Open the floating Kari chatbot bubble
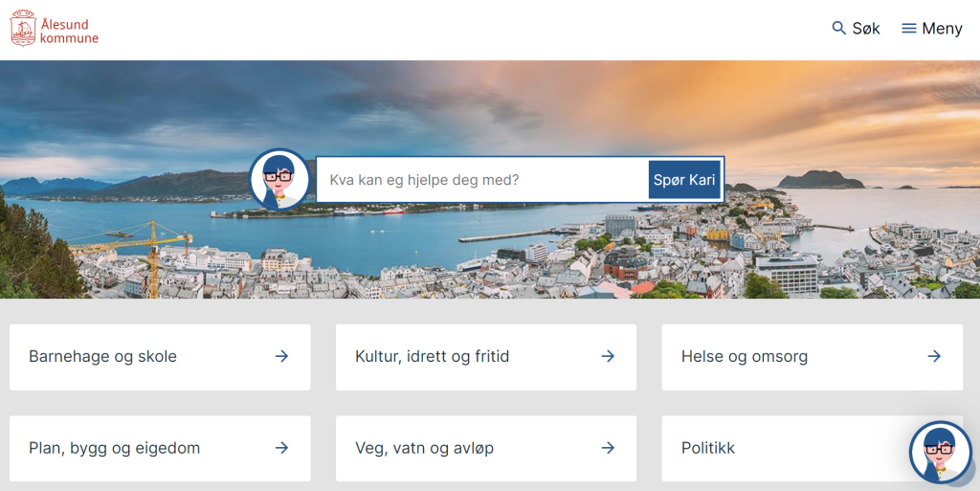980x491 pixels. click(939, 452)
